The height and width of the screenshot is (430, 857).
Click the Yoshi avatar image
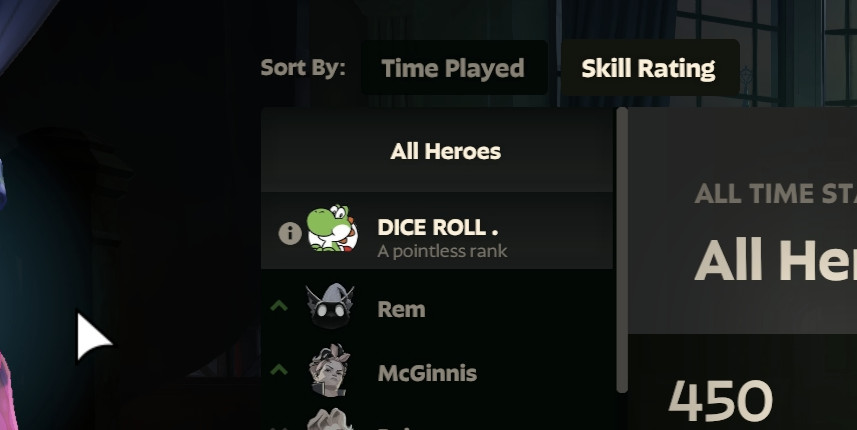[332, 228]
